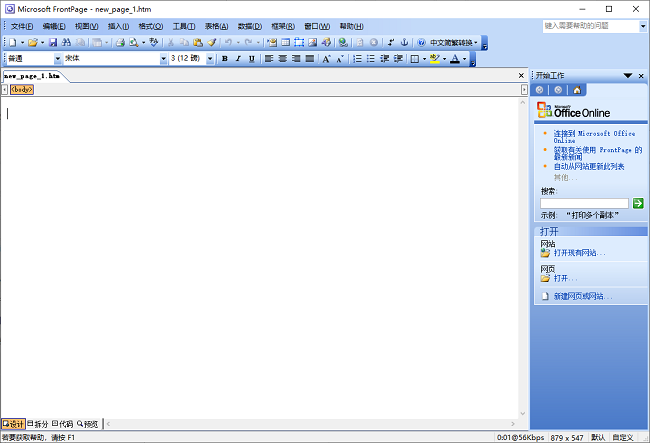Click the font color button
This screenshot has height=443, width=650.
click(x=455, y=59)
